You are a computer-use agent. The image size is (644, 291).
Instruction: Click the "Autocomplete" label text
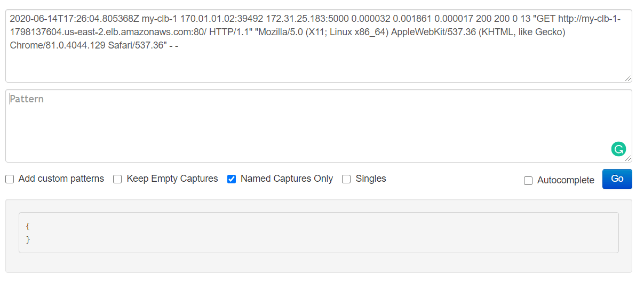[566, 181]
